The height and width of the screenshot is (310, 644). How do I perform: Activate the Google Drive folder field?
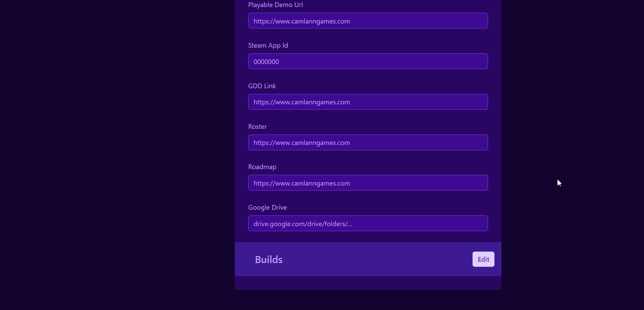(368, 223)
